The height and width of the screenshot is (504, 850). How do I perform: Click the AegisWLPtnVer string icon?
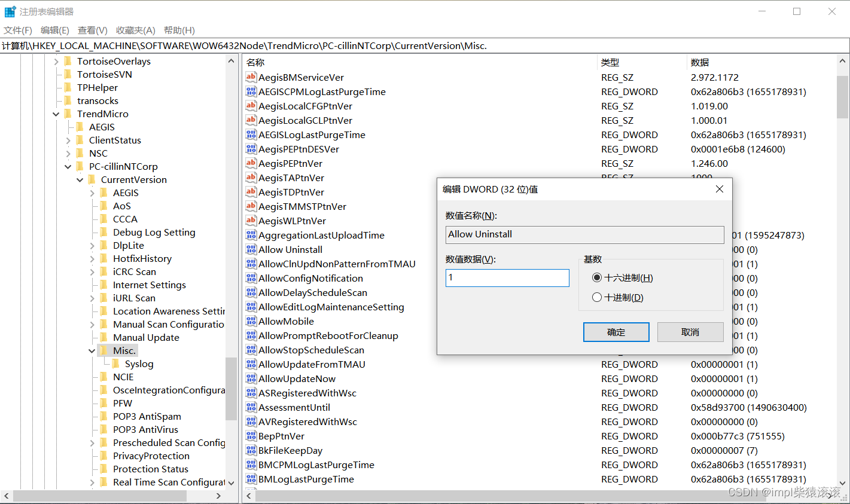(x=251, y=221)
